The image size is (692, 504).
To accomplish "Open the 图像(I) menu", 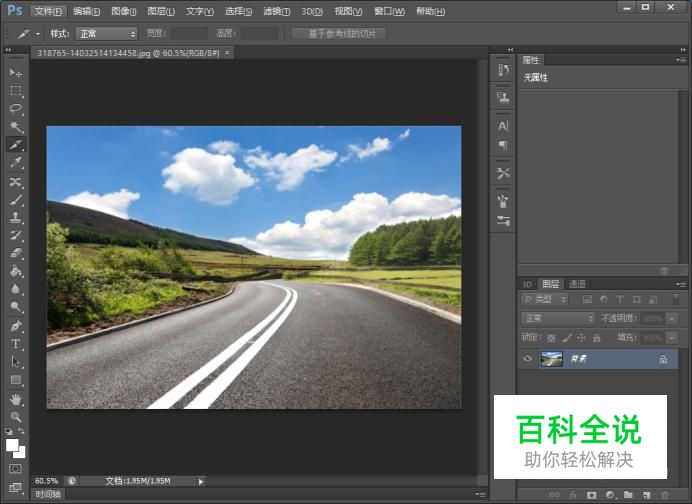I will click(x=124, y=11).
